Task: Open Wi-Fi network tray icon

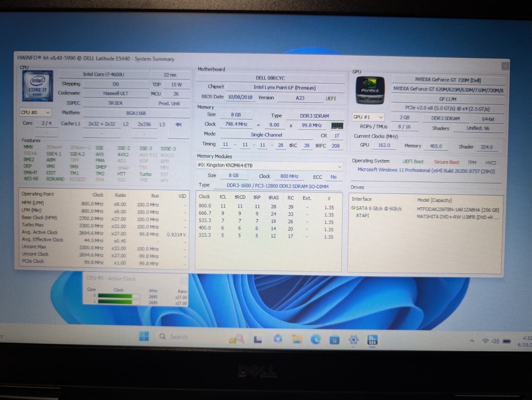Action: point(485,341)
